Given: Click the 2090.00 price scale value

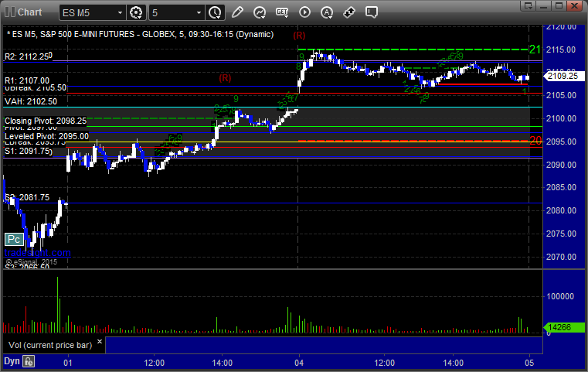Looking at the screenshot, I should coord(561,165).
